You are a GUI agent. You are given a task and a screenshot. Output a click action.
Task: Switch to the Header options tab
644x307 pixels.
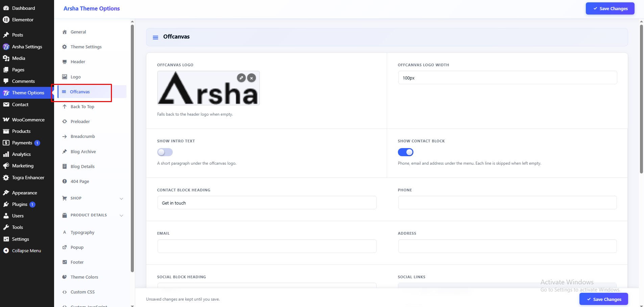click(92, 62)
